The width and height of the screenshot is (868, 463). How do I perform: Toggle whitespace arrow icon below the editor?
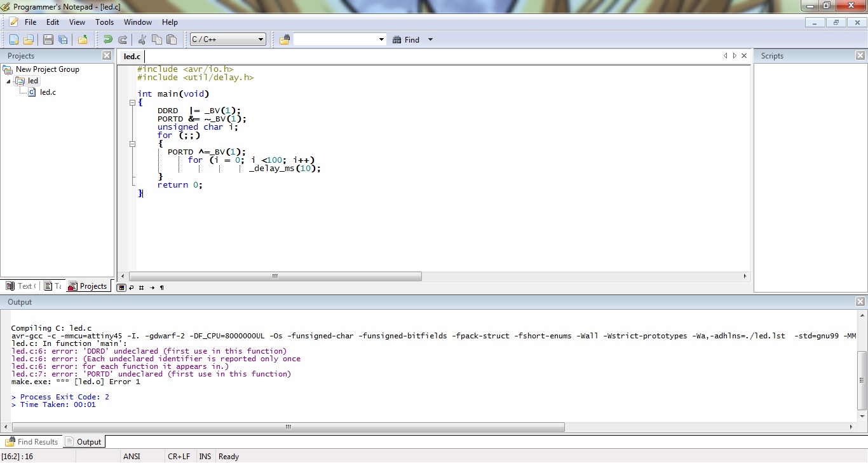(x=151, y=287)
